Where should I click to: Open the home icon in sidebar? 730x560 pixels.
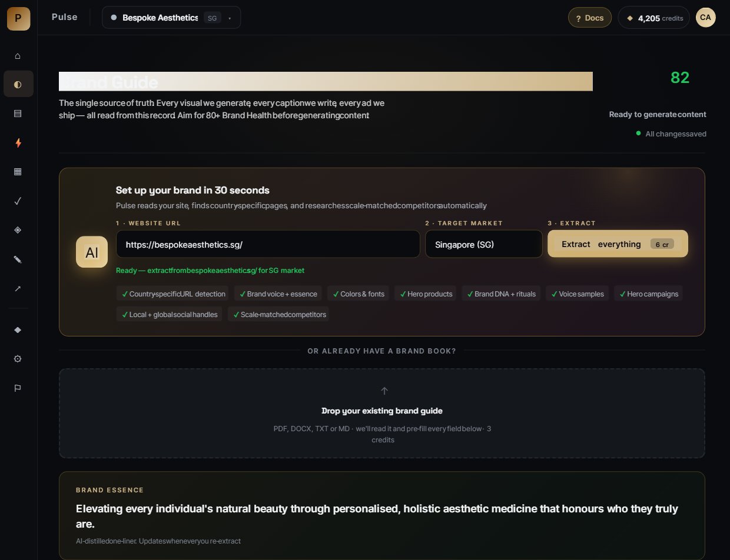(18, 56)
